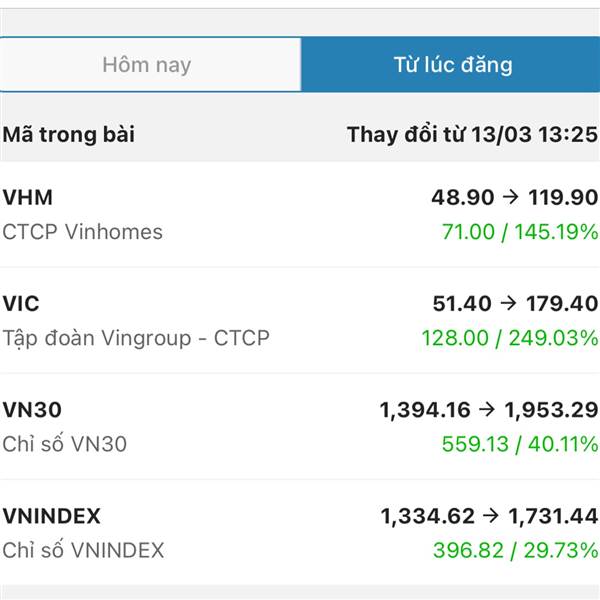Open the VNINDEX index symbol
Viewport: 600px width, 600px height.
[x=51, y=516]
